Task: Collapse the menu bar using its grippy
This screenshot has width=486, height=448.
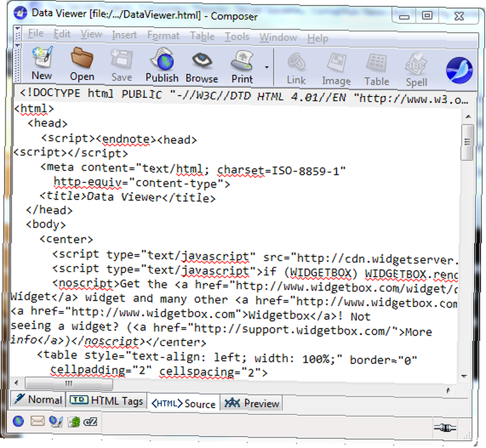Action: click(17, 34)
